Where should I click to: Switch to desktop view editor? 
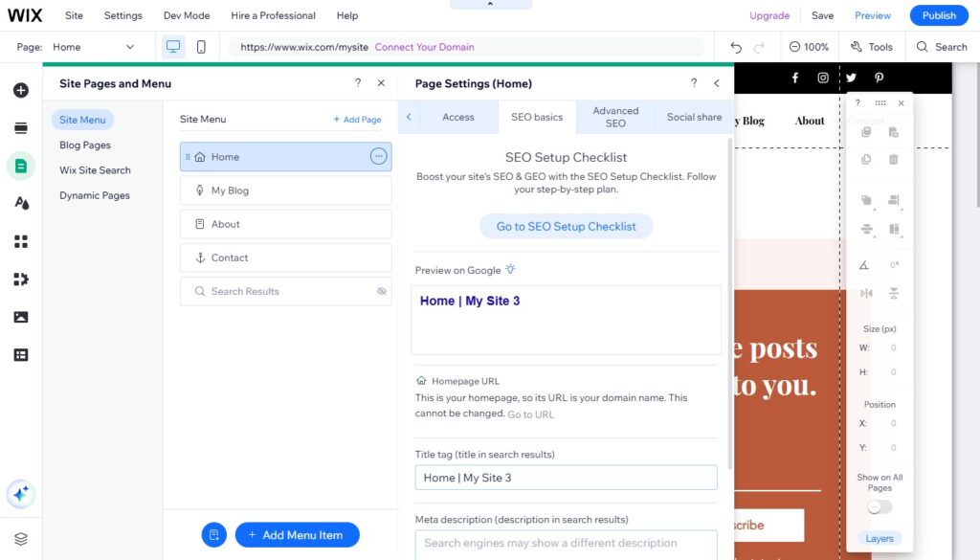[x=173, y=47]
